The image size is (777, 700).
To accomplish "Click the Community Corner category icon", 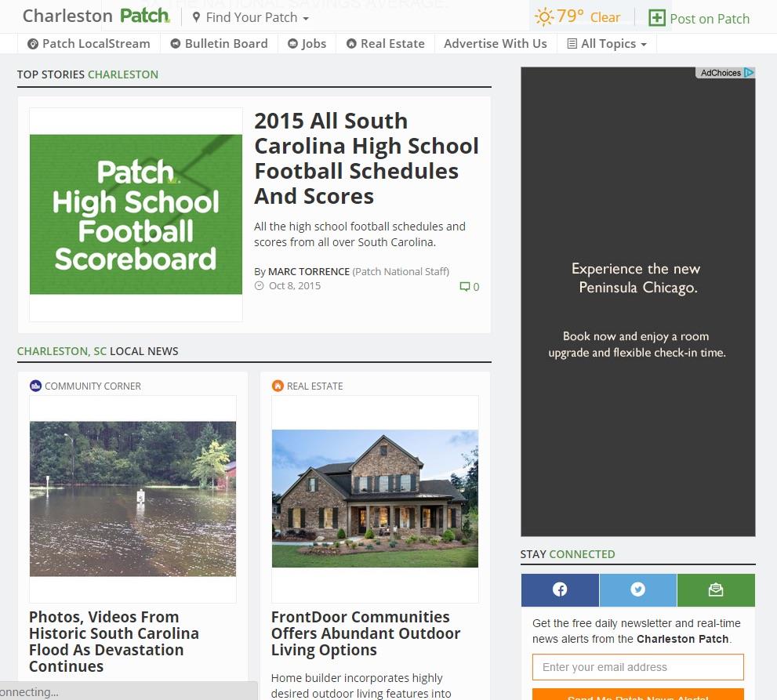I will point(35,386).
